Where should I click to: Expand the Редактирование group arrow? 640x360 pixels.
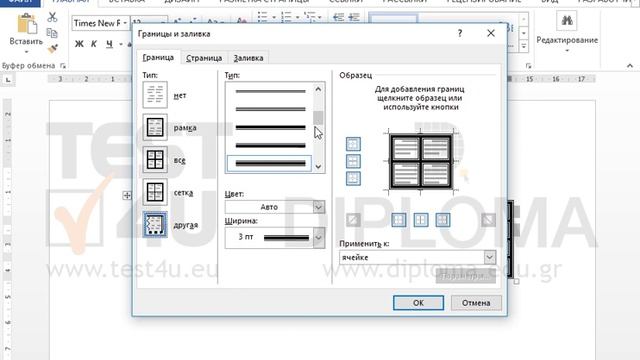pos(567,51)
